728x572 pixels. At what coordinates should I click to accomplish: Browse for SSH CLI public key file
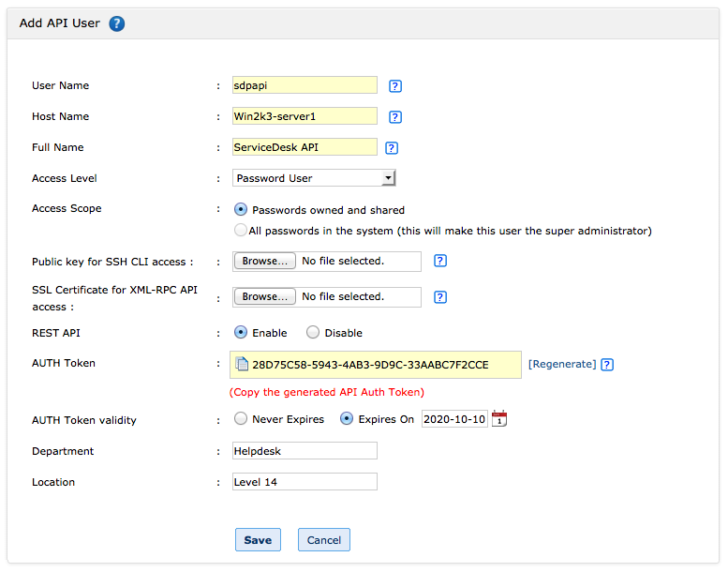(x=265, y=262)
